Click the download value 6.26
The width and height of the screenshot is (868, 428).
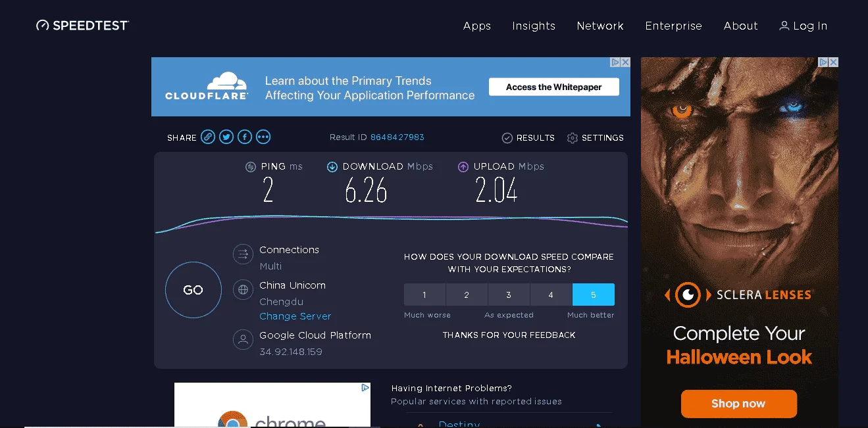[366, 191]
